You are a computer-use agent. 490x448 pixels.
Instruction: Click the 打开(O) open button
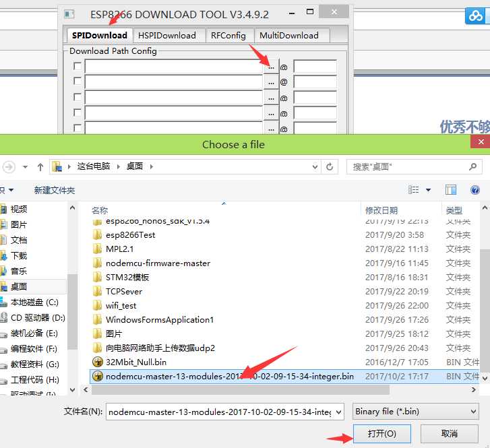coord(382,434)
